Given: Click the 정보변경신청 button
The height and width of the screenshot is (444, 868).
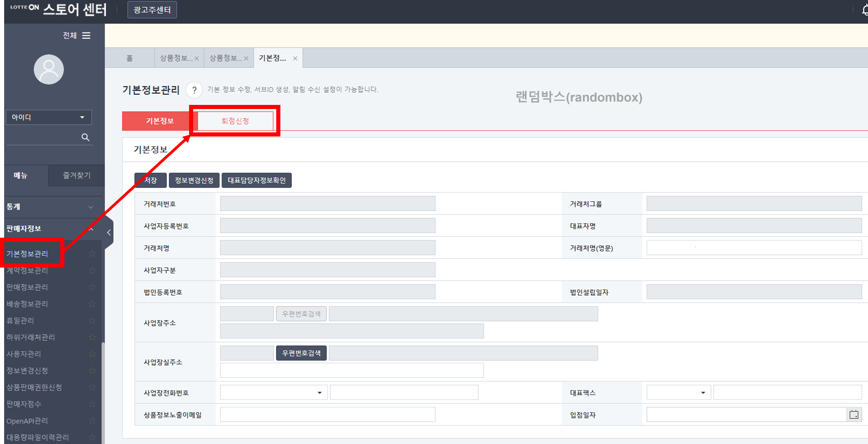Looking at the screenshot, I should (x=194, y=180).
